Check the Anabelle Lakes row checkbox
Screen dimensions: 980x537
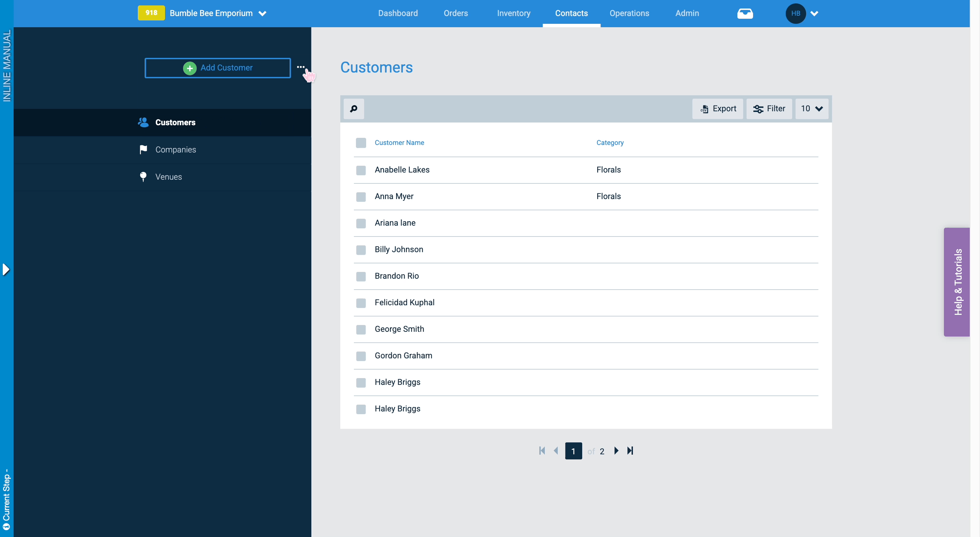click(x=361, y=170)
